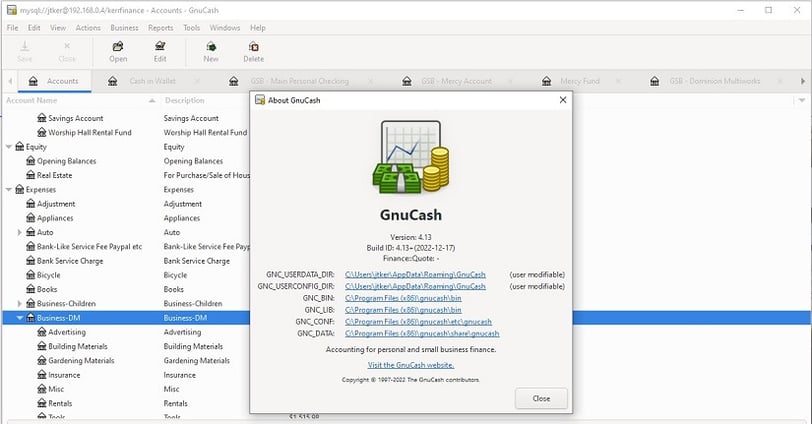This screenshot has height=424, width=812.
Task: Open the GNC_USERDATA_DIR path link
Action: [415, 274]
